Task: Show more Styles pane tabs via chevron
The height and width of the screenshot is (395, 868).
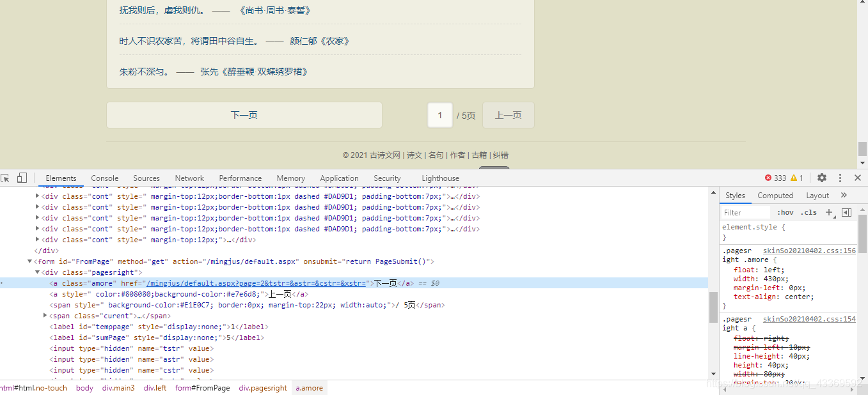Action: (x=844, y=196)
